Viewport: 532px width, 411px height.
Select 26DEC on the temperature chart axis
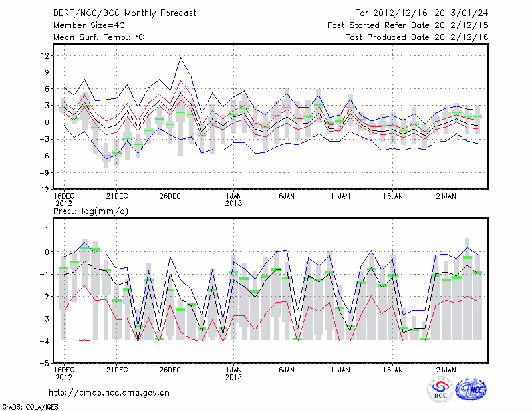170,196
